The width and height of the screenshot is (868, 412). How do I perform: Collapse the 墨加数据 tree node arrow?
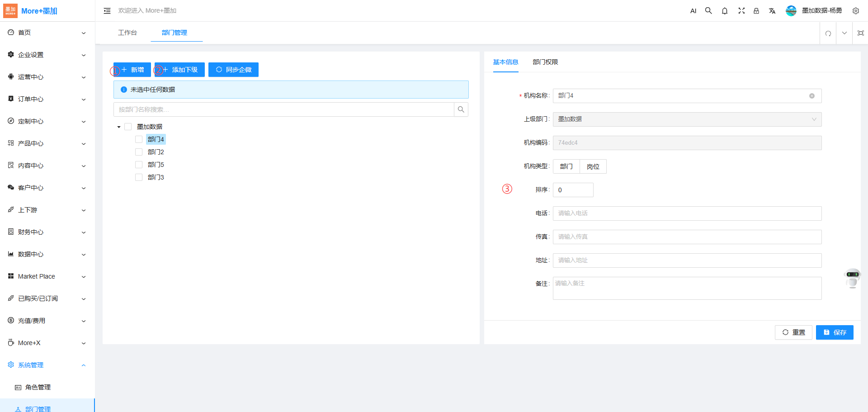119,127
